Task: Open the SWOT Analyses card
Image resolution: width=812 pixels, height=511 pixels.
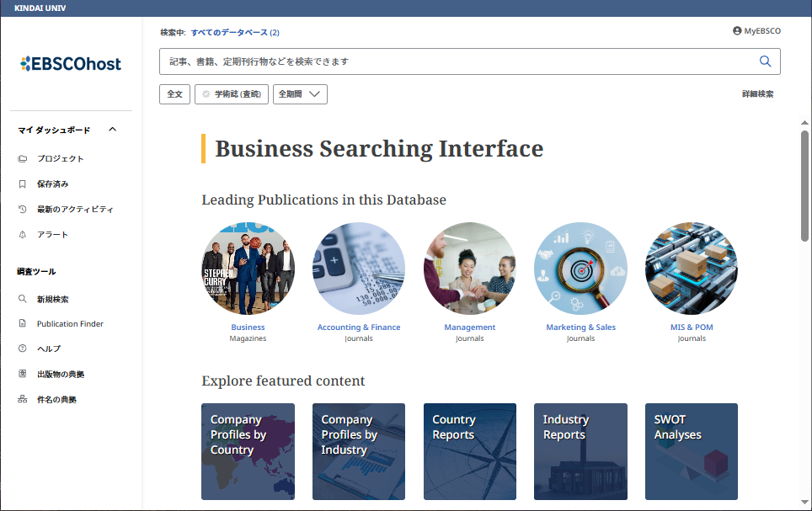Action: pyautogui.click(x=692, y=451)
